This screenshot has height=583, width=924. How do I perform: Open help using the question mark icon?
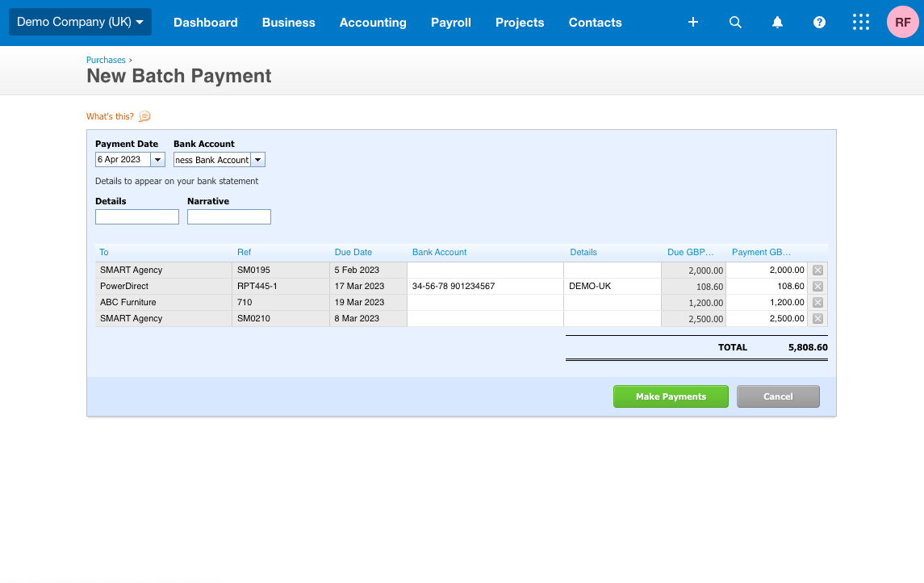[x=819, y=22]
